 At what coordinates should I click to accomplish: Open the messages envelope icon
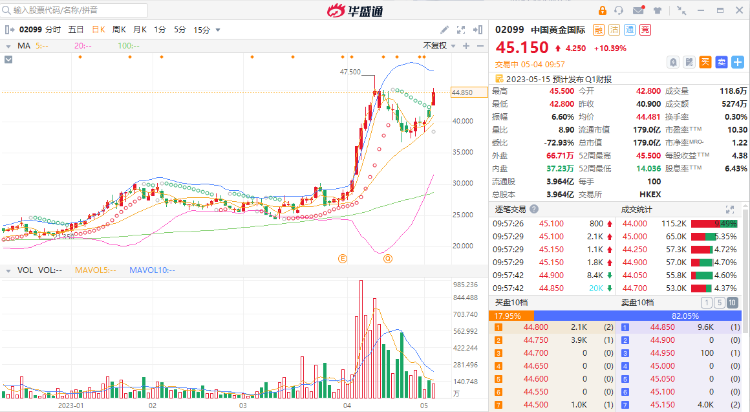(638, 10)
